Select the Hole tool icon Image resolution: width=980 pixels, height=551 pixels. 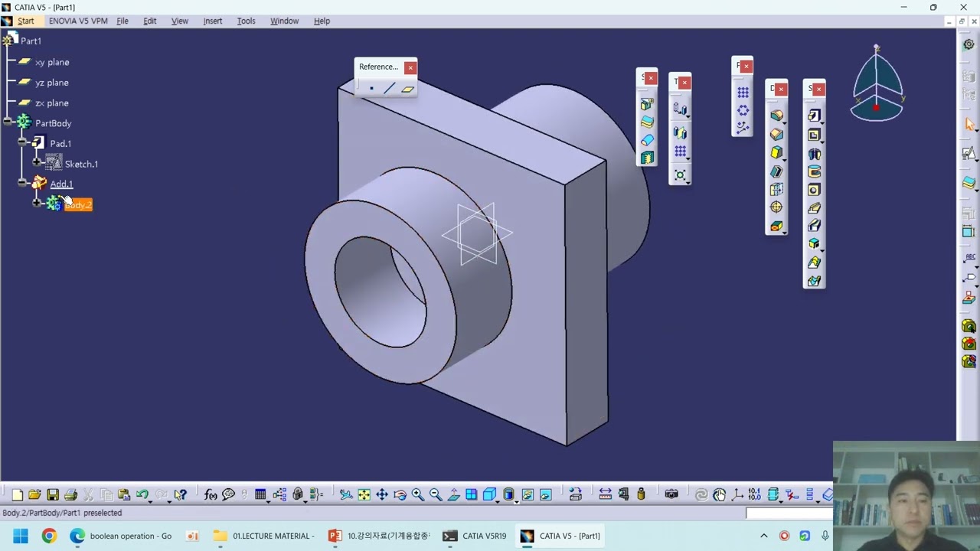[x=814, y=190]
